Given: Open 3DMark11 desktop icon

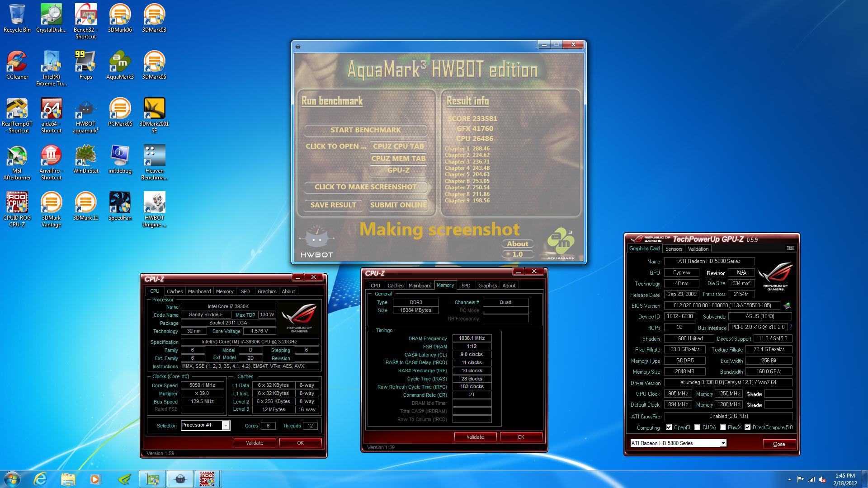Looking at the screenshot, I should [85, 206].
